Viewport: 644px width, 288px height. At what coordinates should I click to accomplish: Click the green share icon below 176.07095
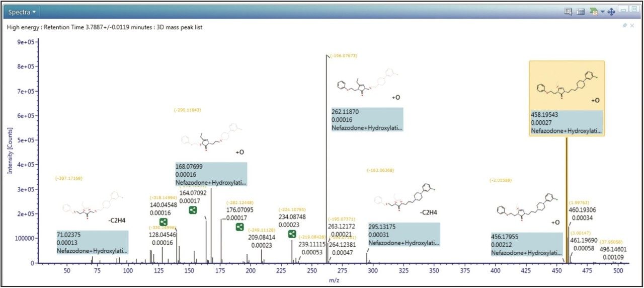(239, 227)
